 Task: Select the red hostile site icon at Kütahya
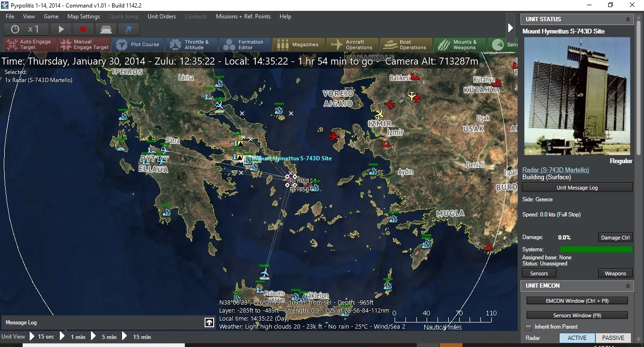496,83
